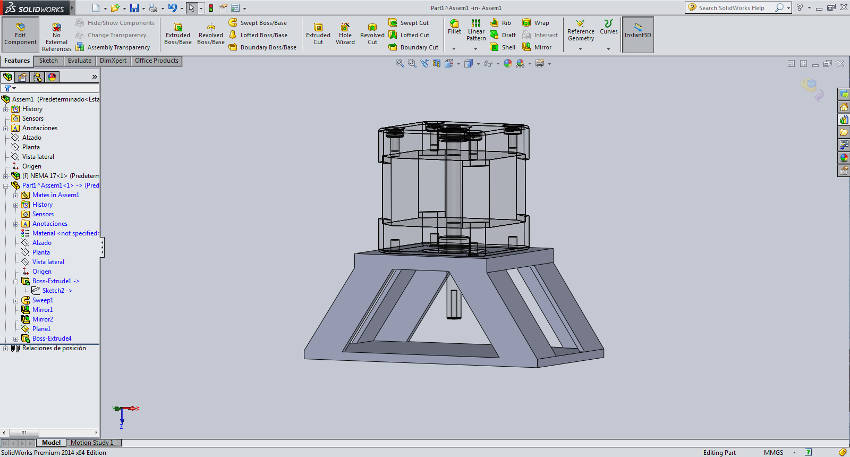Expand the Curves dropdown arrow
The image size is (850, 457).
pyautogui.click(x=608, y=49)
